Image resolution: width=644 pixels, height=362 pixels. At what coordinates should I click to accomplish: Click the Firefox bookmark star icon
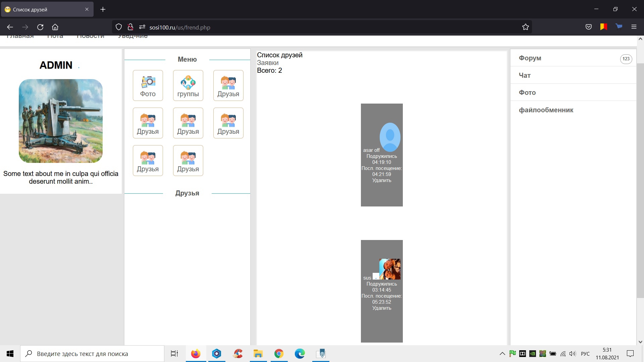(525, 27)
